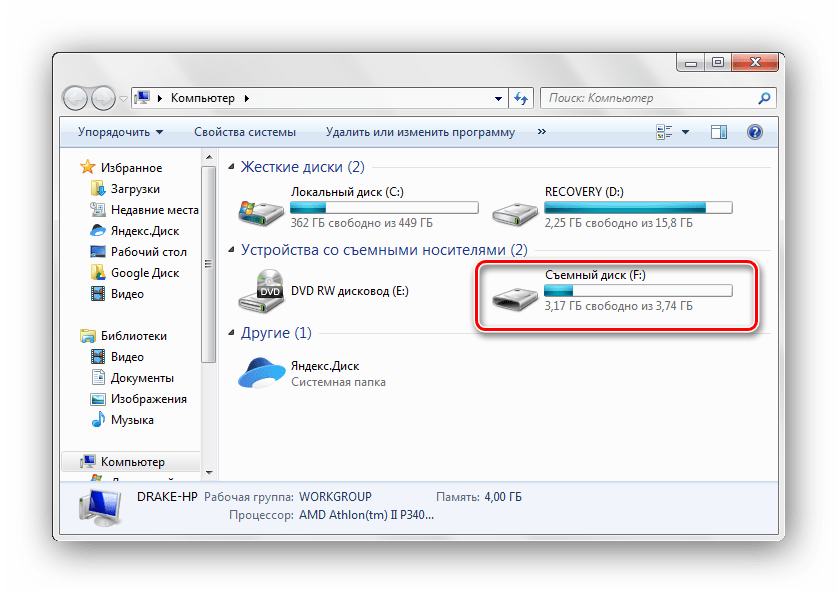838x594 pixels.
Task: Click the Back navigation arrow button
Action: tap(75, 98)
